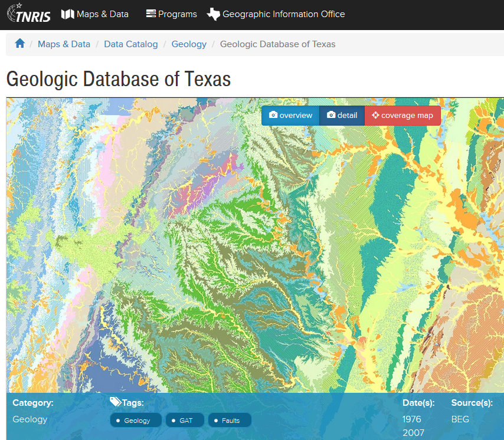Open the Programs menu
504x440 pixels.
pyautogui.click(x=176, y=14)
